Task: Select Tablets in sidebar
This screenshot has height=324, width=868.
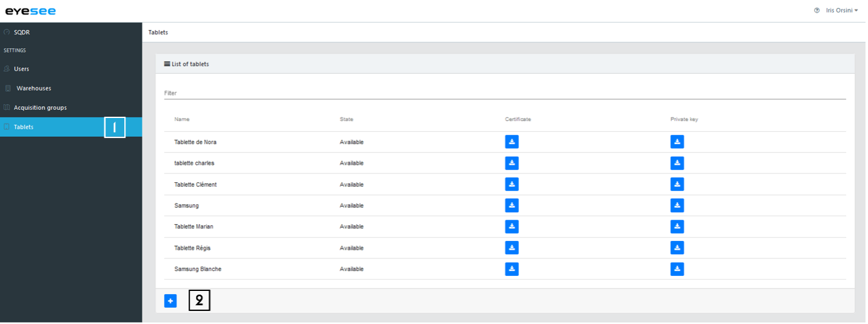Action: click(x=71, y=127)
